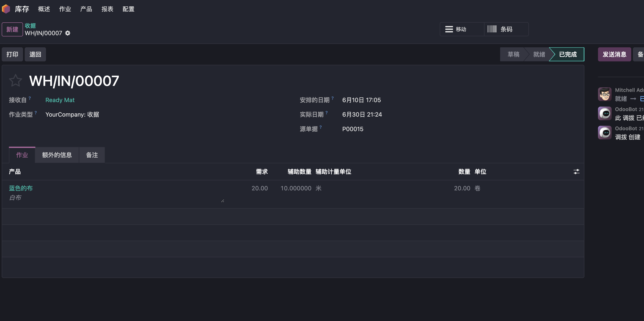Go to 收据 breadcrumb link
Image resolution: width=644 pixels, height=321 pixels.
tap(30, 26)
